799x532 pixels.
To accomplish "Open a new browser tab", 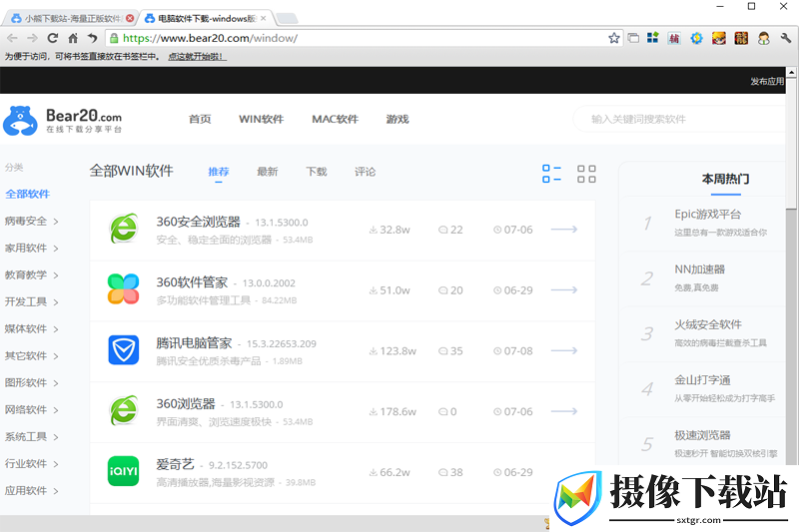I will pyautogui.click(x=287, y=19).
